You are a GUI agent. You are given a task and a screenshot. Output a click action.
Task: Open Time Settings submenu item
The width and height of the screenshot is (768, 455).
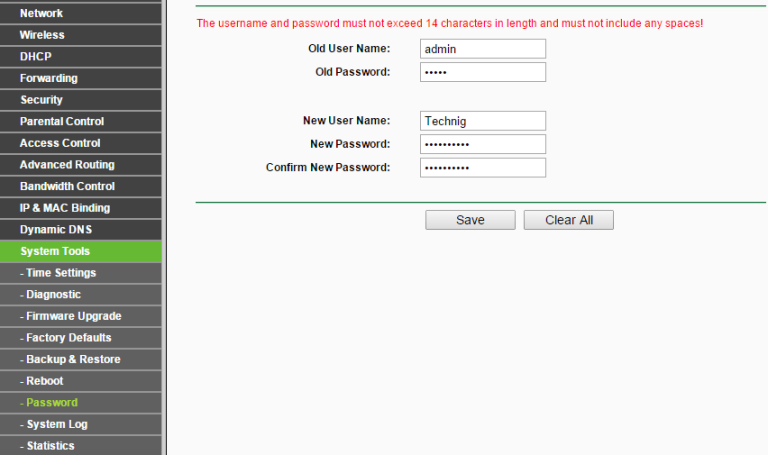[x=61, y=273]
